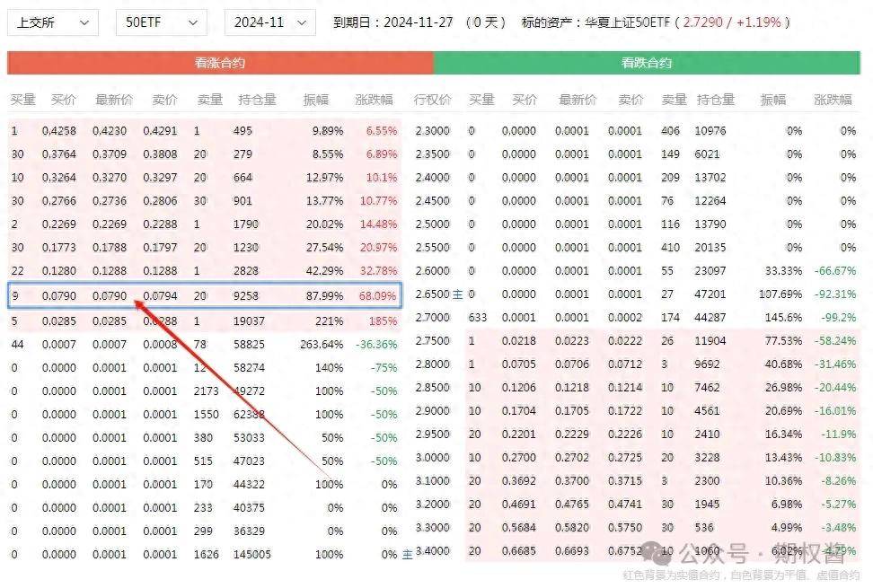The width and height of the screenshot is (873, 588).
Task: Click the 华夏上证50ETF underlying asset name
Action: pos(628,22)
